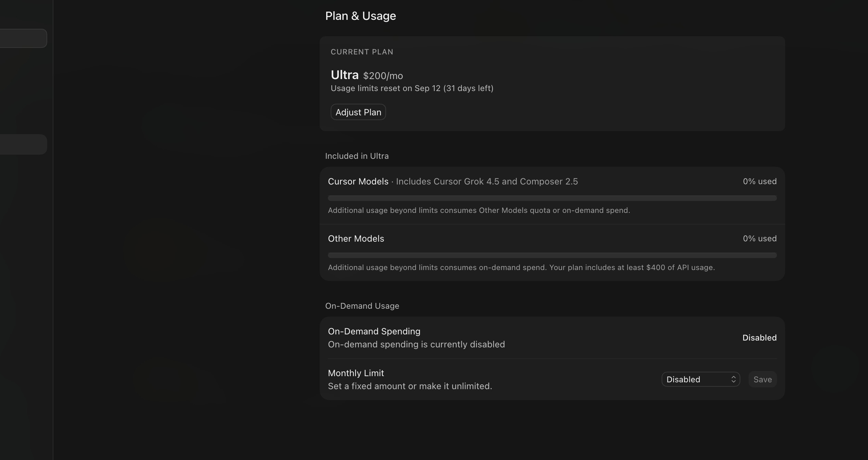Click the Included in Ultra section label
868x460 pixels.
pyautogui.click(x=357, y=156)
